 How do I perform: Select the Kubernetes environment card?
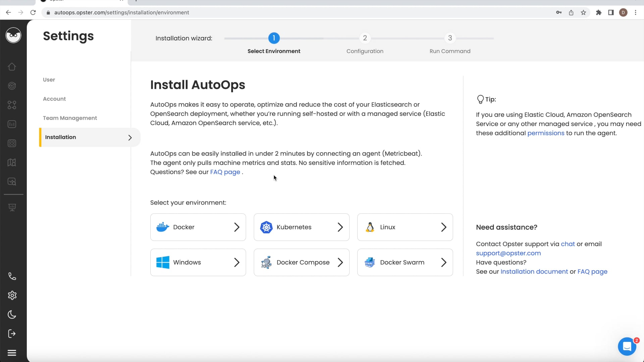pos(302,227)
